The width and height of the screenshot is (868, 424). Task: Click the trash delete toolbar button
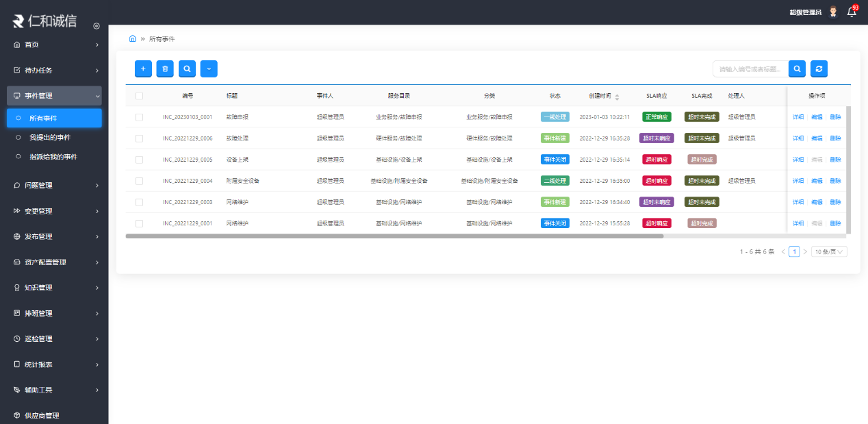165,68
